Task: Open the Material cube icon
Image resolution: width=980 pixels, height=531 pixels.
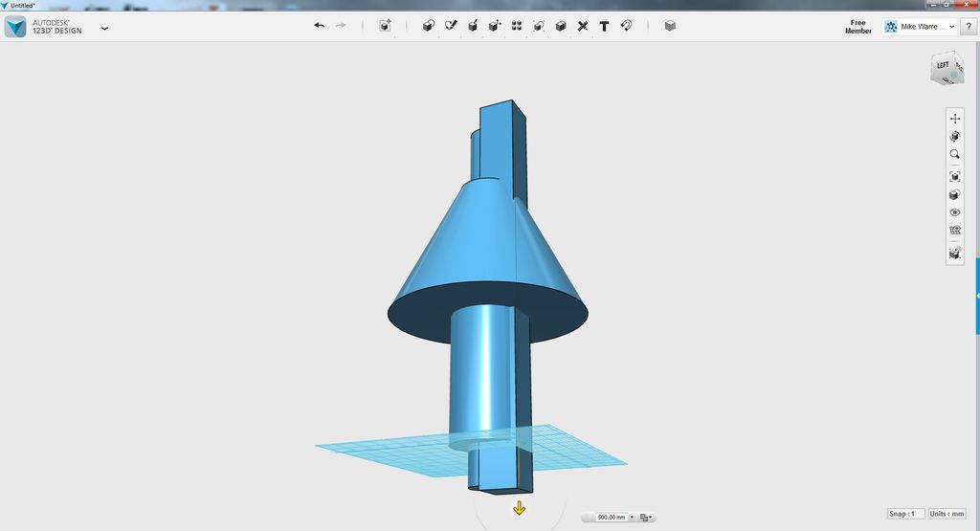Action: point(670,26)
